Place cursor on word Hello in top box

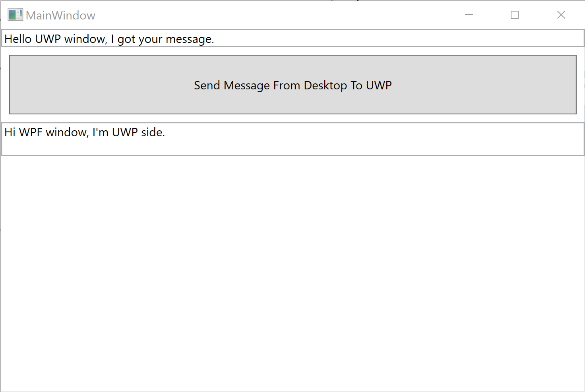[x=18, y=39]
